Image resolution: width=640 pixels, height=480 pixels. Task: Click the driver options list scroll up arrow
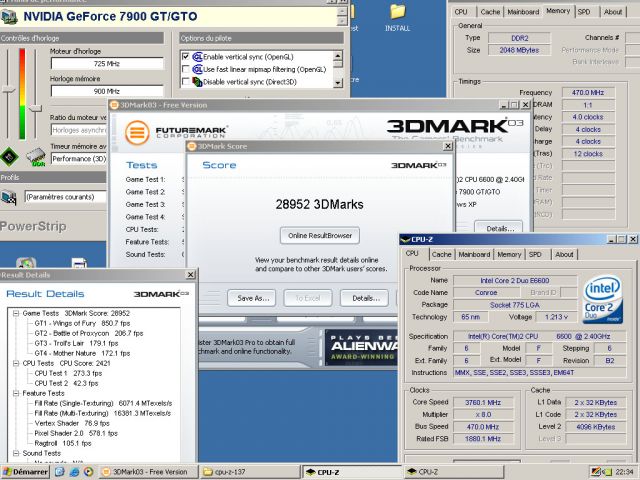pos(338,56)
